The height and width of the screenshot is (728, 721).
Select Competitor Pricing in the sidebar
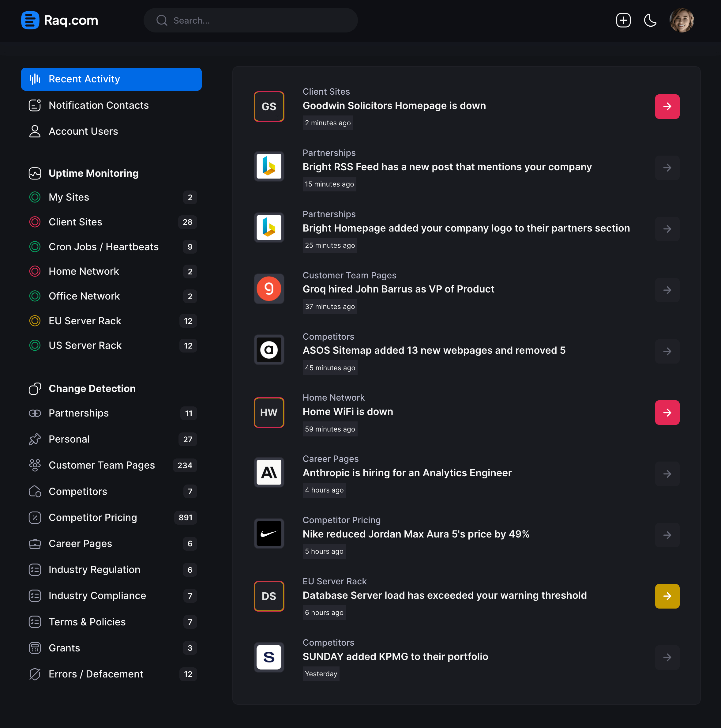93,517
